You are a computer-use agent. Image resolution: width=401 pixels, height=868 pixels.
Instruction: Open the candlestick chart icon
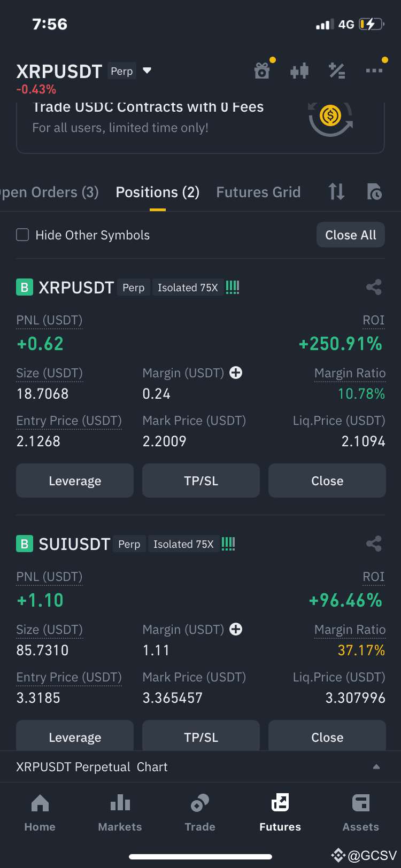point(299,71)
